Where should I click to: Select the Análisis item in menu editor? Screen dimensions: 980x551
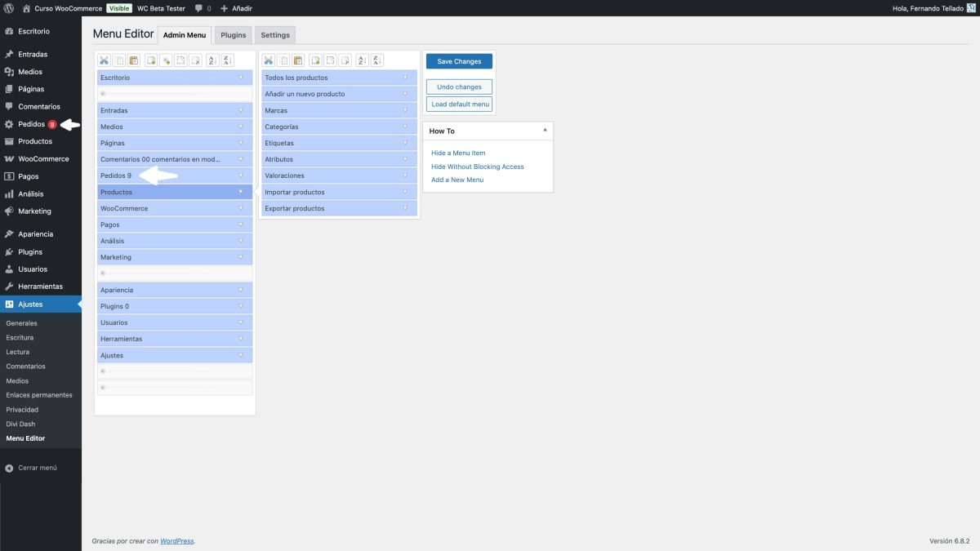[175, 241]
